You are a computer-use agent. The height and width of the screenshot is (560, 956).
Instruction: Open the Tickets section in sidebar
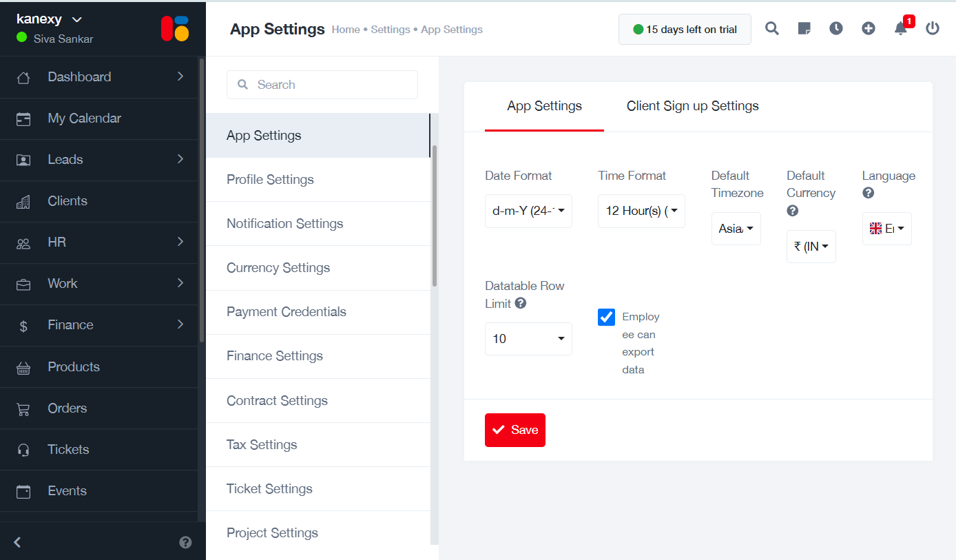(x=68, y=449)
